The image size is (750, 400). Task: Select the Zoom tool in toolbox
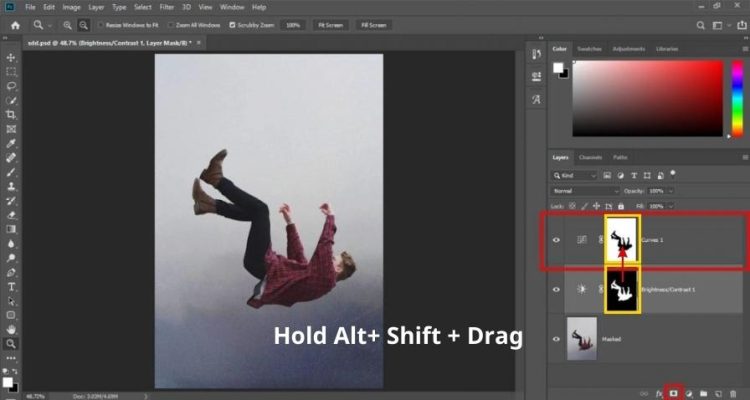click(x=11, y=344)
